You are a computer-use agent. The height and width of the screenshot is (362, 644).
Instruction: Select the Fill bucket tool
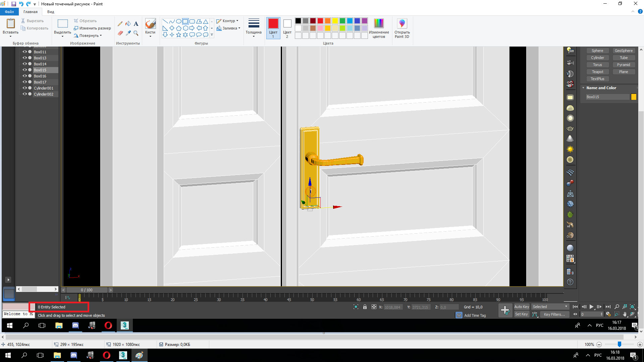pos(128,24)
